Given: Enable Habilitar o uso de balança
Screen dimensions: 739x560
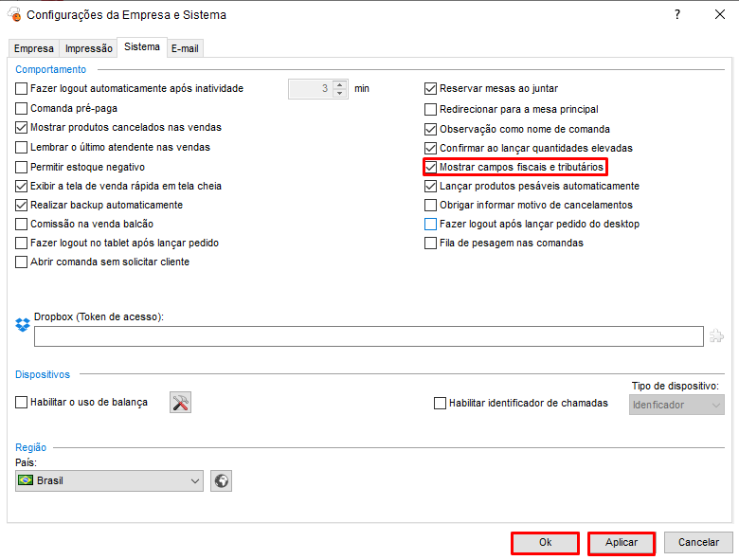Looking at the screenshot, I should click(x=22, y=403).
